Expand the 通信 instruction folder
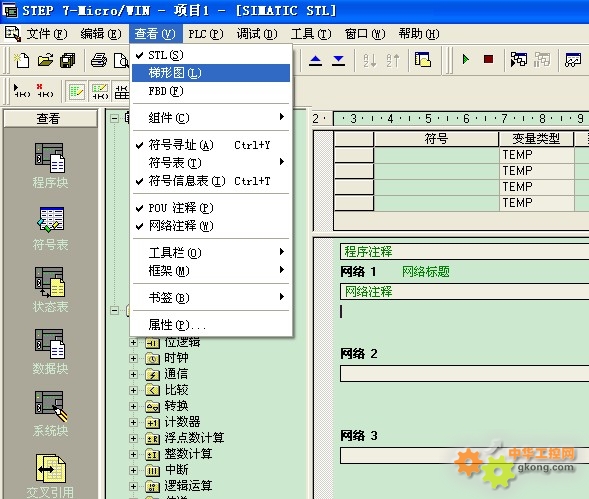This screenshot has height=499, width=589. (x=133, y=375)
